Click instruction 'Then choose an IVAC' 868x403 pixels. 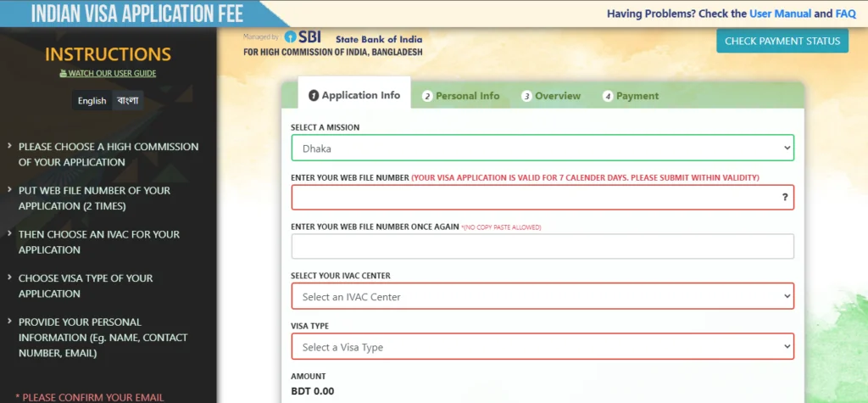(99, 243)
